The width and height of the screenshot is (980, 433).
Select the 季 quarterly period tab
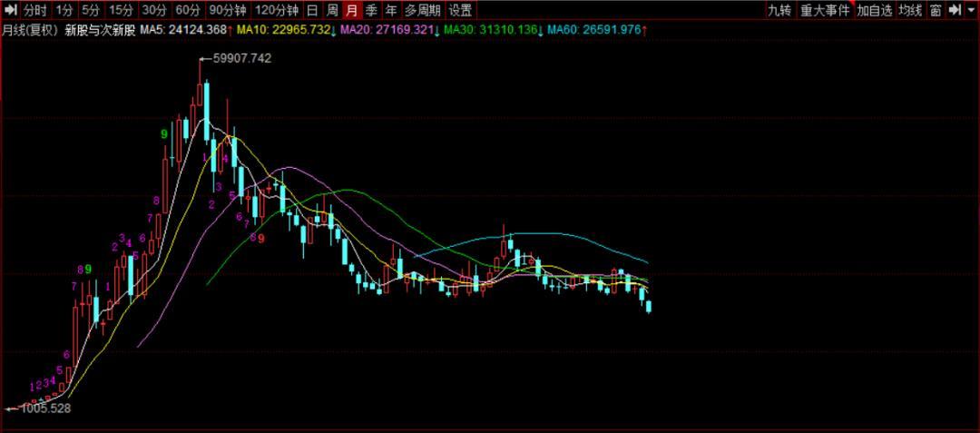pos(371,11)
